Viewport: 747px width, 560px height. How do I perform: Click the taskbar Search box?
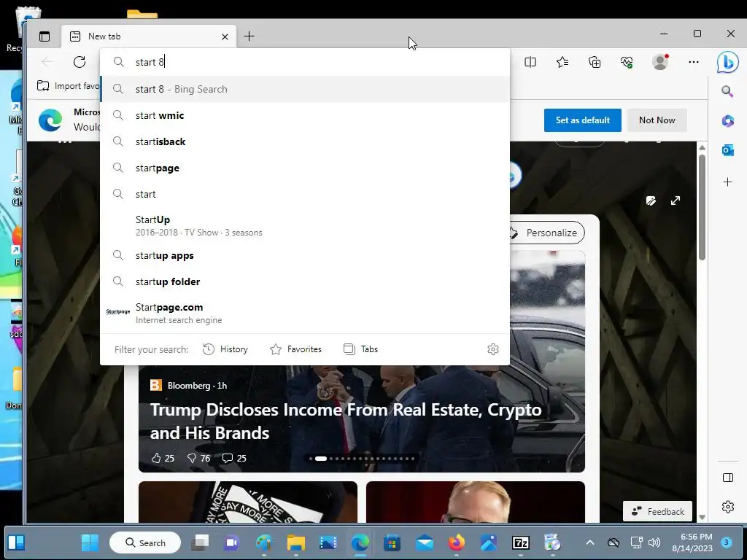pos(145,542)
